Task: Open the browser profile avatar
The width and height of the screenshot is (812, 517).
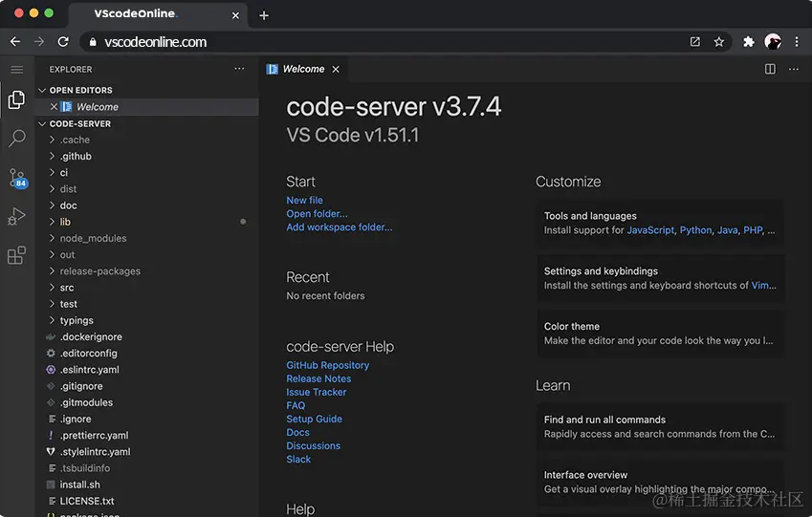Action: (773, 41)
